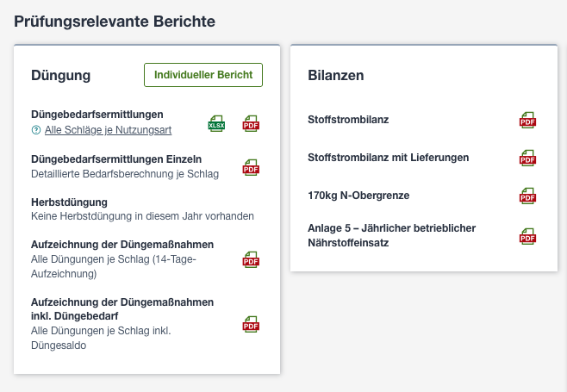
Task: Click the 170kg N-Obergrenze label text
Action: click(358, 196)
